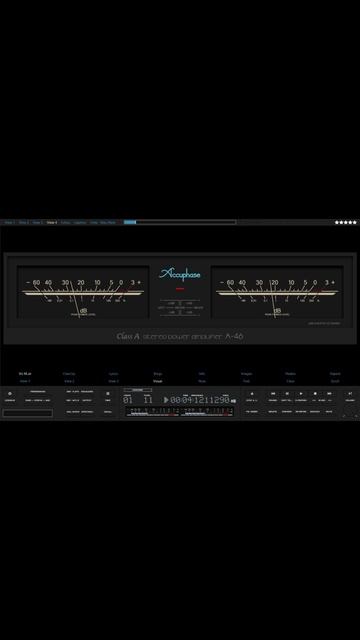Click the right channel VU meter
The image size is (360, 640).
point(277,292)
